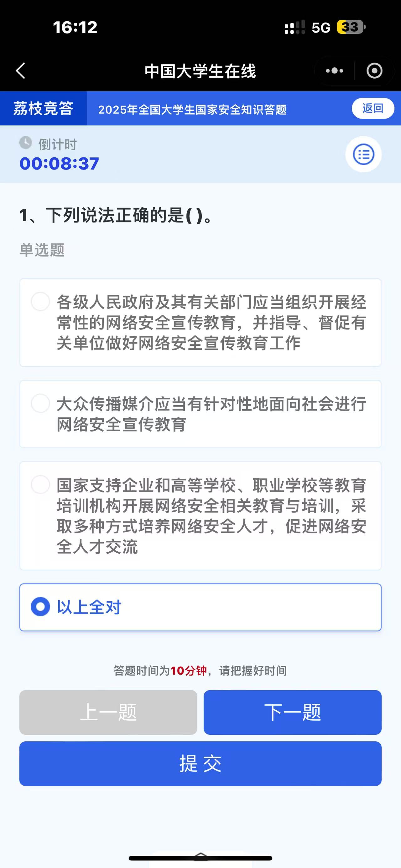Open the question list icon
Viewport: 401px width, 868px height.
[363, 154]
